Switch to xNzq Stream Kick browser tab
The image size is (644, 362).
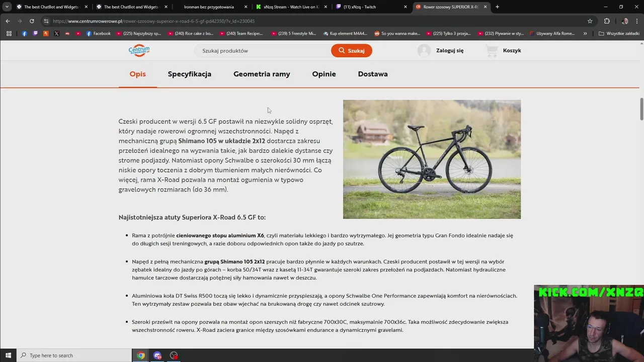pyautogui.click(x=291, y=7)
